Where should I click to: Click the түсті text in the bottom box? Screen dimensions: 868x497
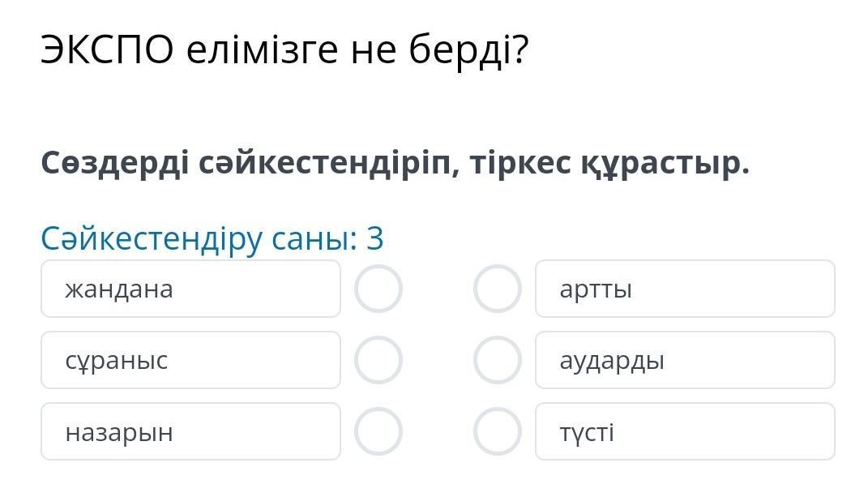[x=587, y=432]
